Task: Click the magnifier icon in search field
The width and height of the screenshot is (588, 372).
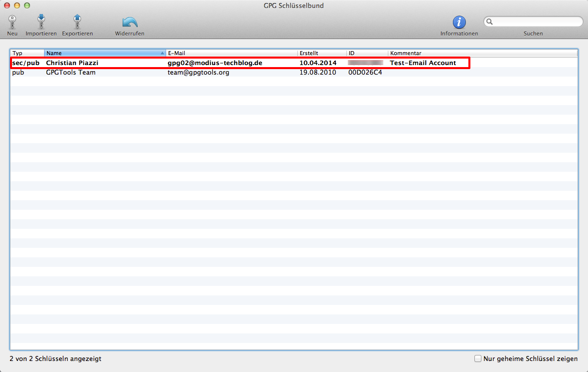Action: 489,22
